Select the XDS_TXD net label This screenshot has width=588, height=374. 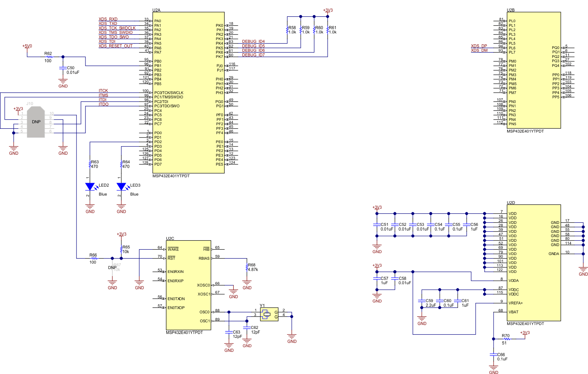(x=108, y=24)
